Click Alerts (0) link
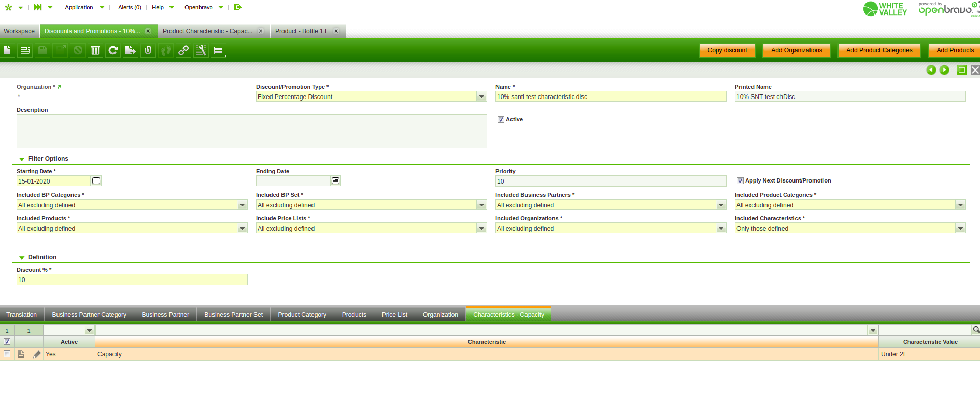 130,7
